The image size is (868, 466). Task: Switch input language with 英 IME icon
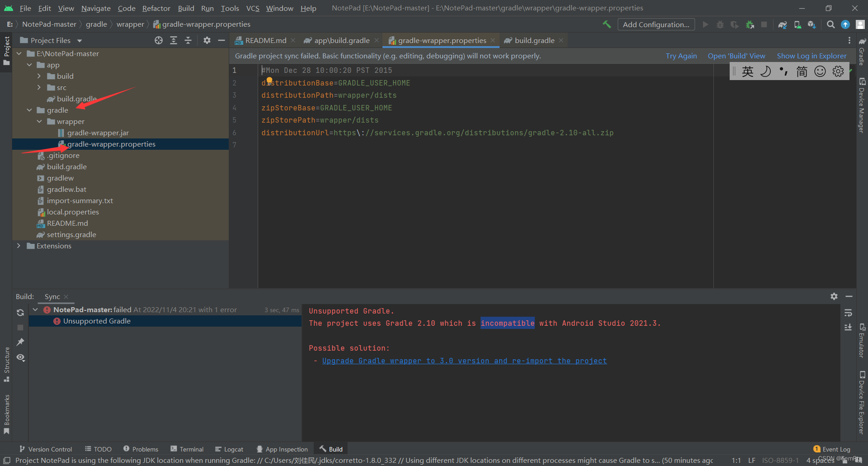pyautogui.click(x=747, y=71)
